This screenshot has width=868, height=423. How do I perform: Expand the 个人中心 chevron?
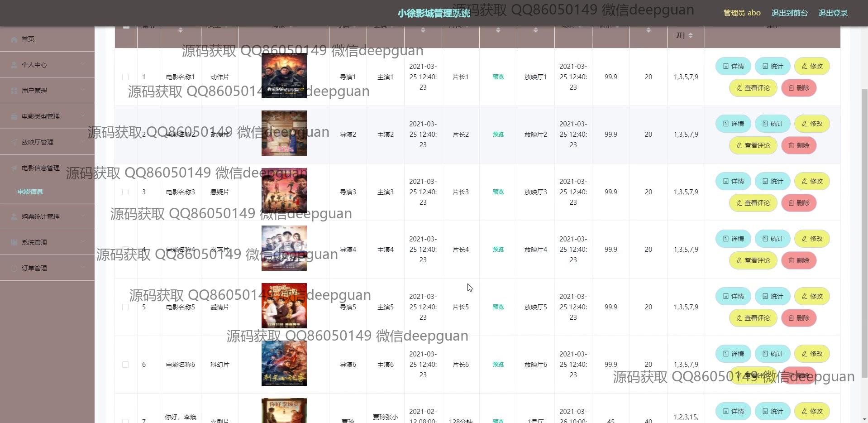83,65
